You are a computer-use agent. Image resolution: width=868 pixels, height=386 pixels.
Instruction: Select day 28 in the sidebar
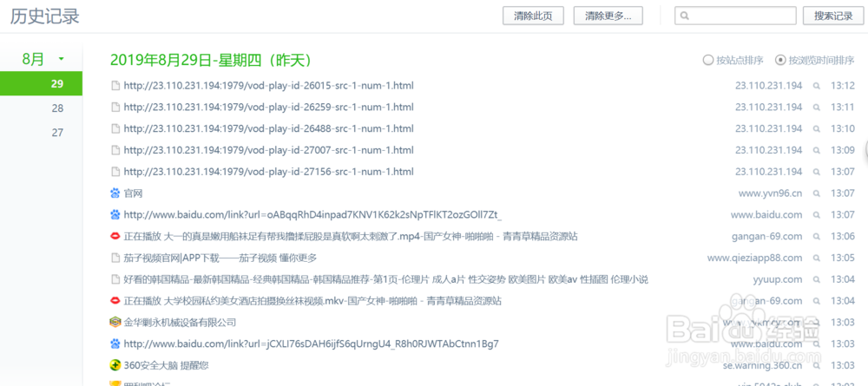[57, 108]
